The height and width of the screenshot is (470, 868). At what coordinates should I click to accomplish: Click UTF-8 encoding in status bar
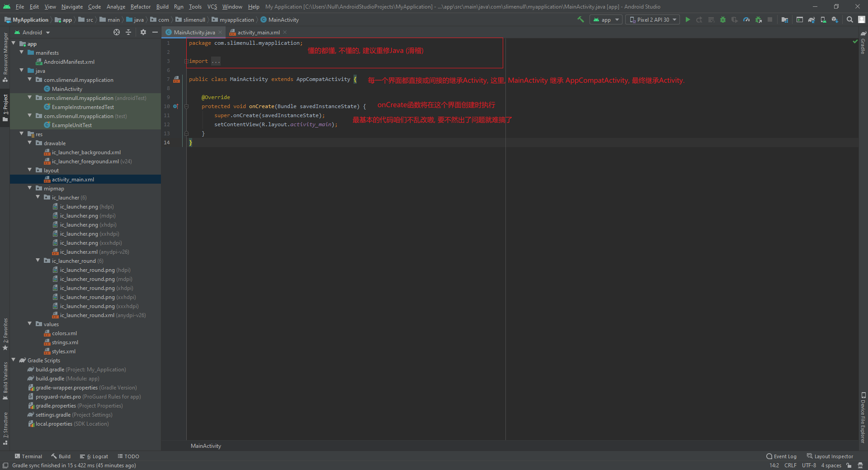point(809,465)
